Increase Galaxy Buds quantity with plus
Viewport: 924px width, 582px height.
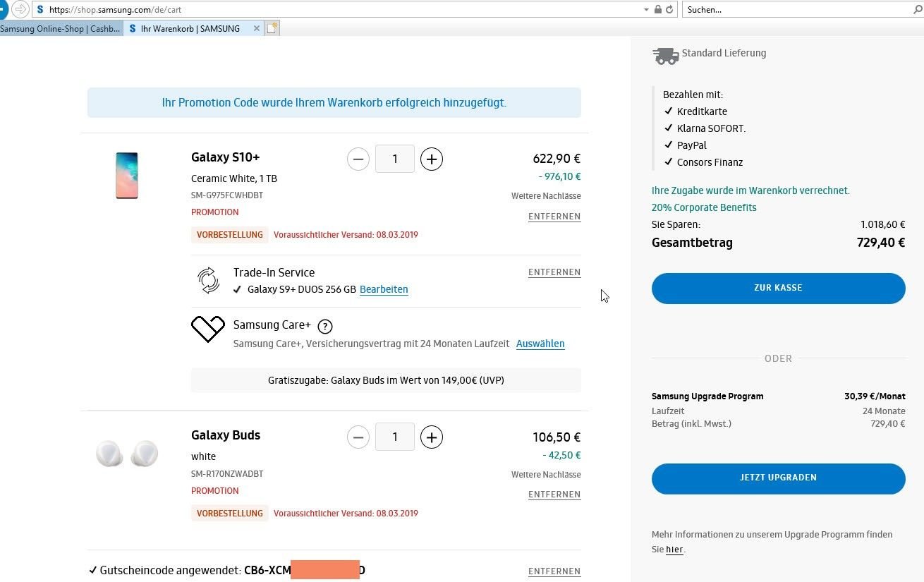tap(432, 438)
